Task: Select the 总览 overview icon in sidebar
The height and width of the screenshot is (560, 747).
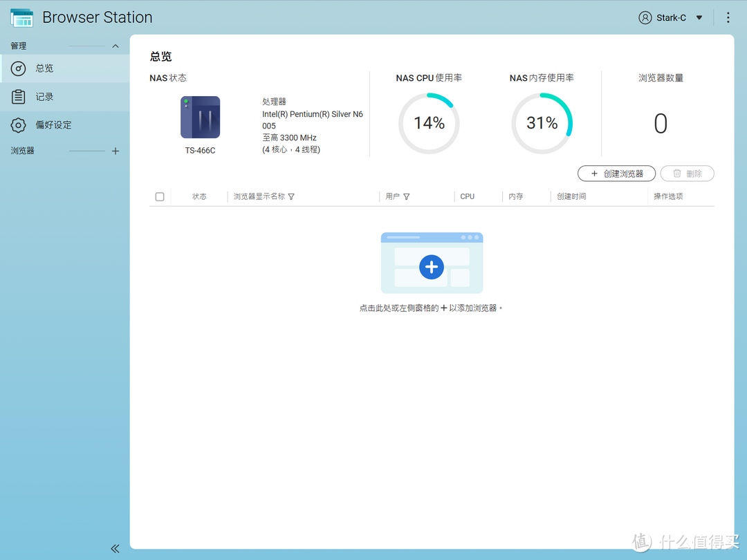Action: tap(19, 68)
